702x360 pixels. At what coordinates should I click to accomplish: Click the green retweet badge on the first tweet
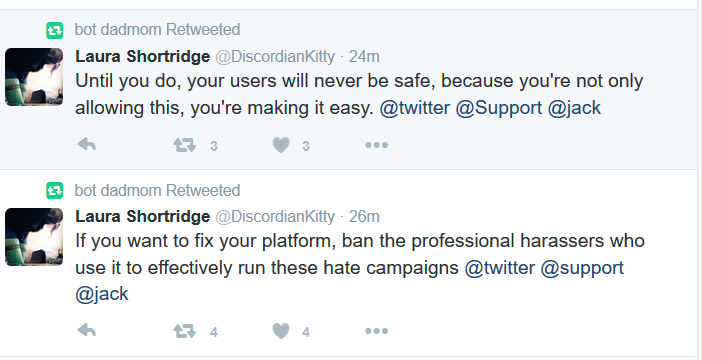pos(55,30)
